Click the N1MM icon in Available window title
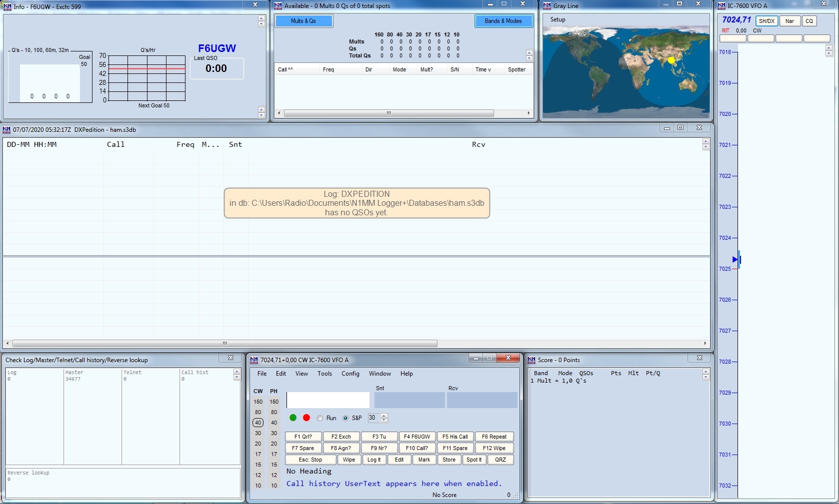The height and width of the screenshot is (504, 839). coord(278,5)
